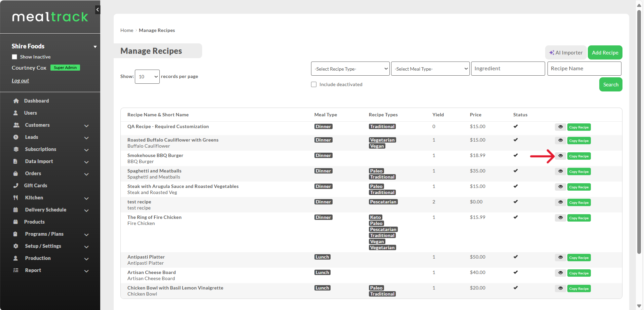Open the AI Importer

(x=566, y=52)
